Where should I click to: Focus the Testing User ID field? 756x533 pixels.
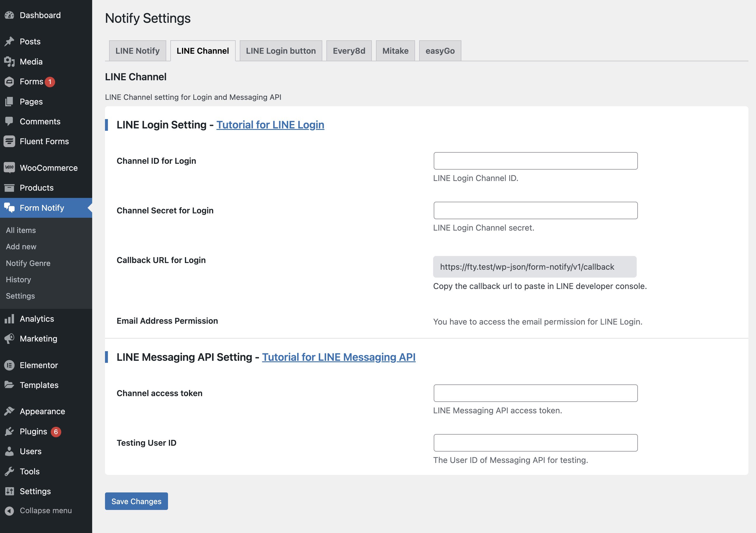pyautogui.click(x=535, y=443)
